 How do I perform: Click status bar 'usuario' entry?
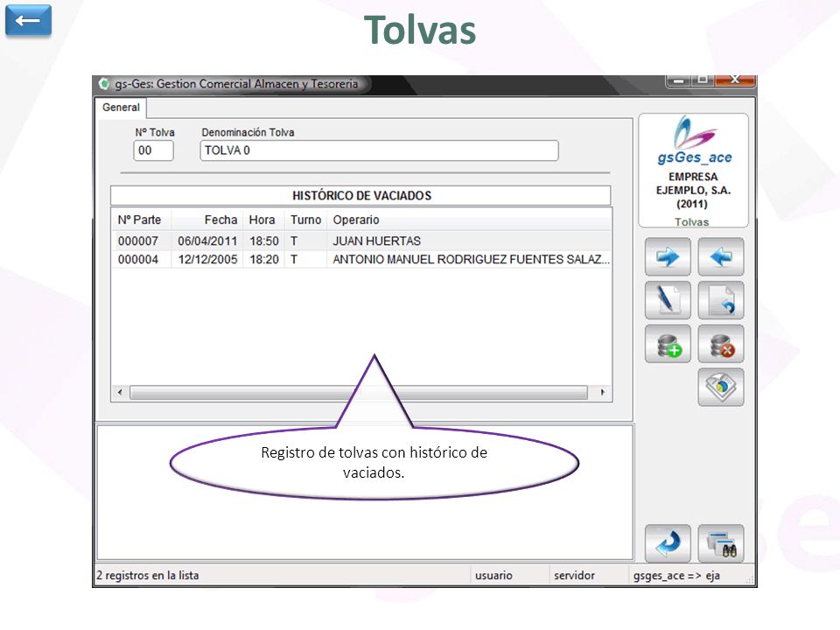493,576
